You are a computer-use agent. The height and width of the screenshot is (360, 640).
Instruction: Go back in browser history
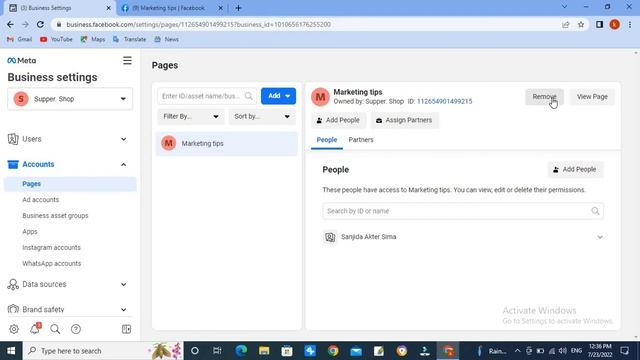click(10, 24)
